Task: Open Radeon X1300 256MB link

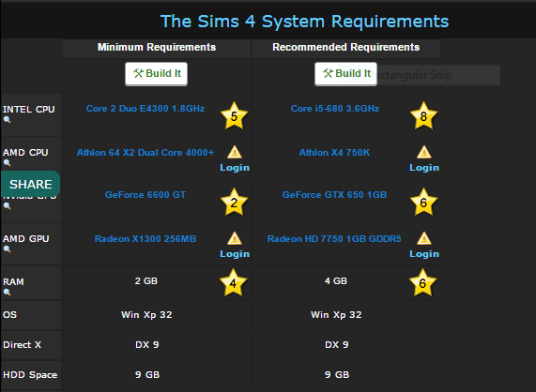Action: [145, 239]
